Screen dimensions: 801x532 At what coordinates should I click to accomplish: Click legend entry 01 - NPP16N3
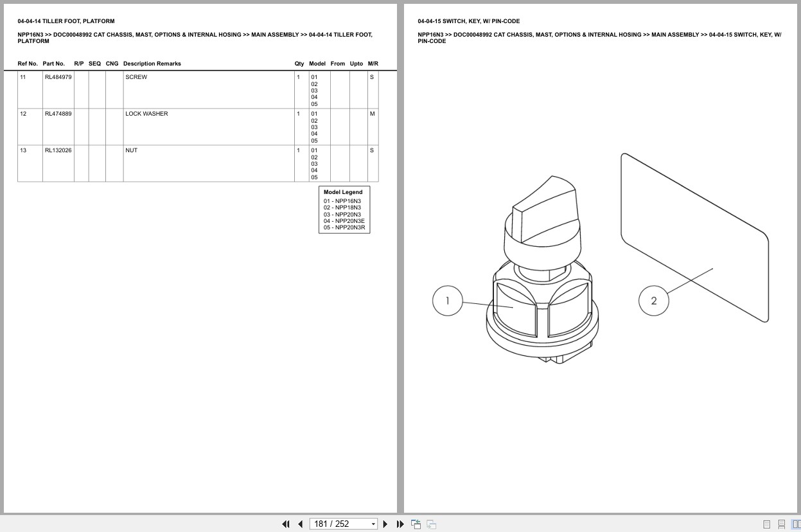pos(342,201)
